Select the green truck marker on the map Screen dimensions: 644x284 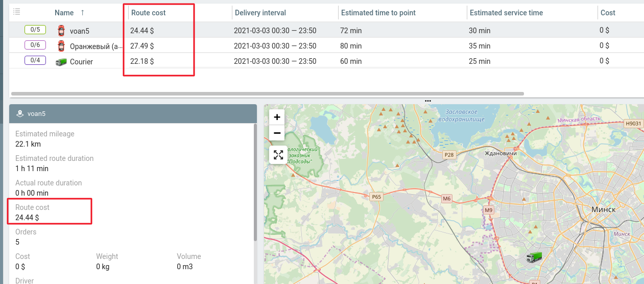tap(534, 257)
